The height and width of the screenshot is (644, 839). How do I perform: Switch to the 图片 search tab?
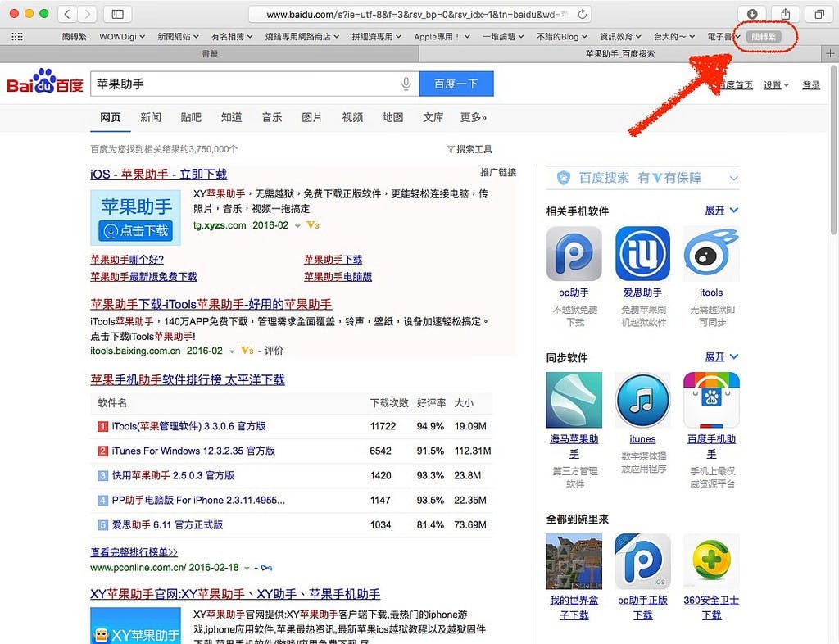click(x=312, y=117)
